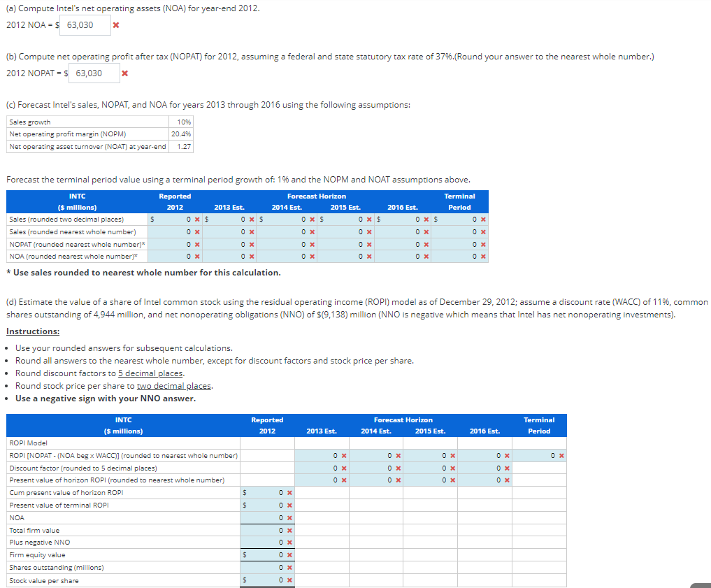Select Sales two-decimal cell for 2014 Est.

point(287,220)
